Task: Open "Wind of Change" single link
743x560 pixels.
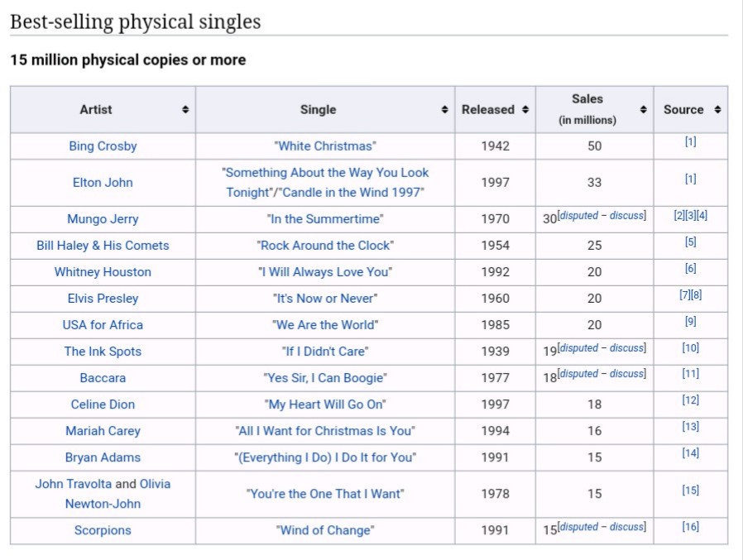Action: (325, 530)
